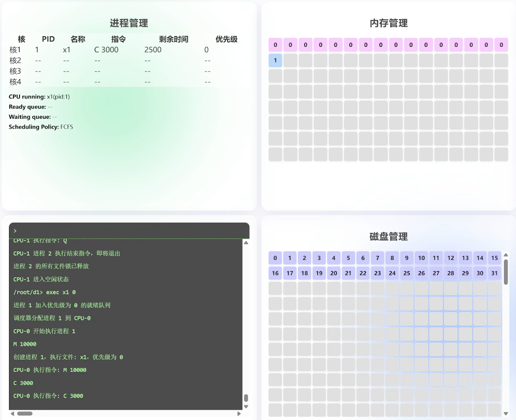The width and height of the screenshot is (516, 420).
Task: Select disk block 15
Action: pos(494,258)
